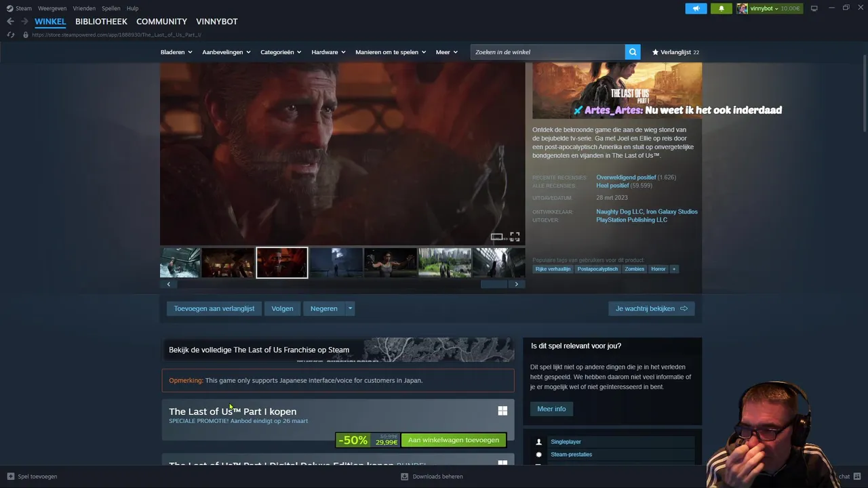Click the padlock icon beside the URL
868x488 pixels.
26,35
